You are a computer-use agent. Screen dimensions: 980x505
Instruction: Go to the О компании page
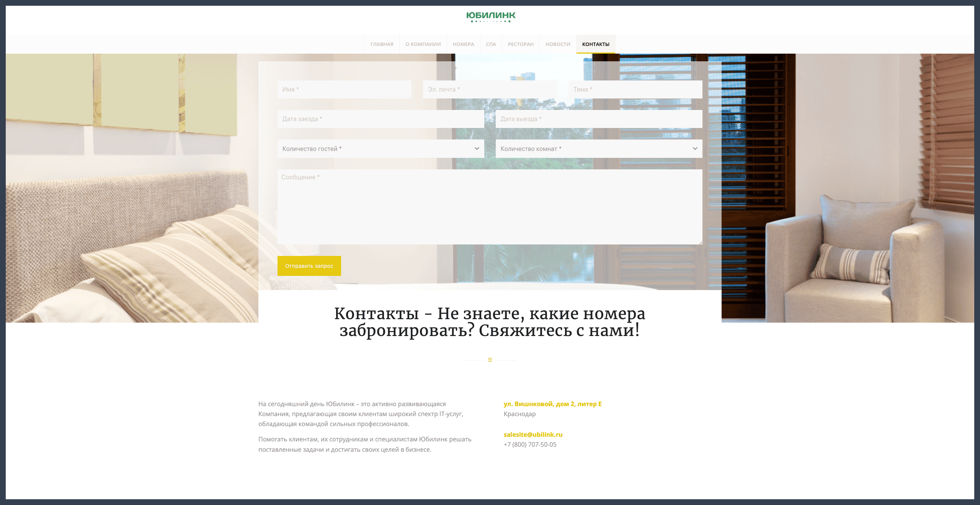pos(423,44)
